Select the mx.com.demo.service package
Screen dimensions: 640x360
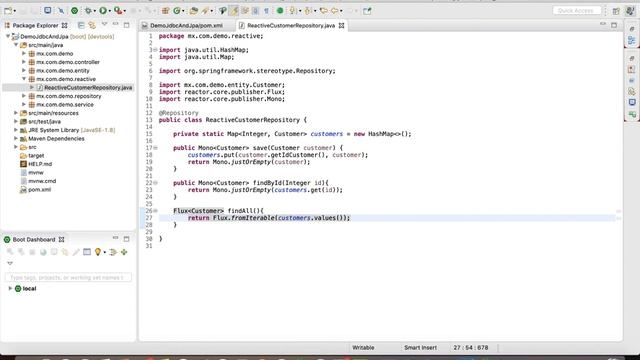tap(65, 105)
